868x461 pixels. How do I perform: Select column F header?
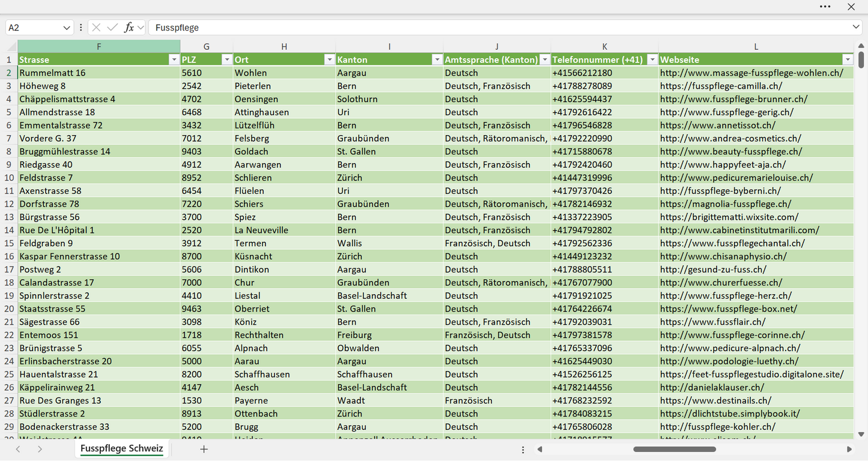tap(99, 47)
